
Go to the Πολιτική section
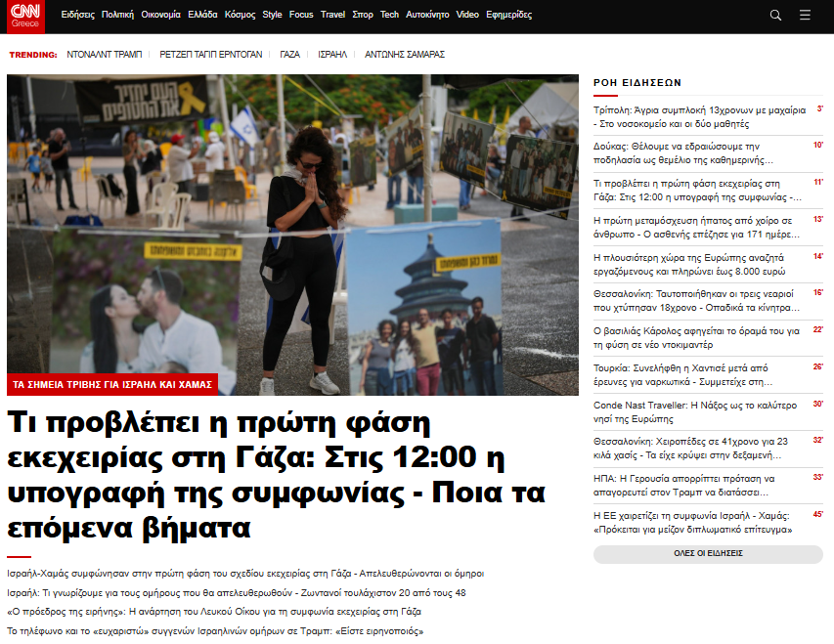(117, 16)
